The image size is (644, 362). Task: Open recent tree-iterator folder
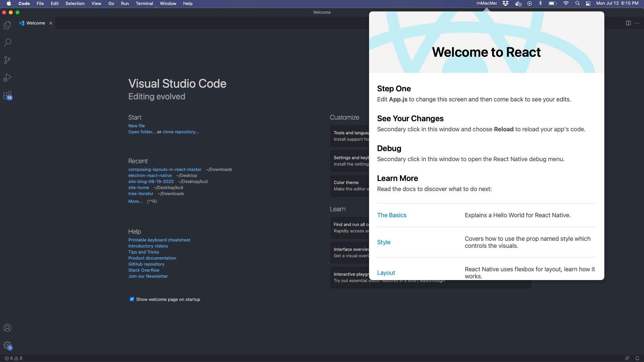141,194
